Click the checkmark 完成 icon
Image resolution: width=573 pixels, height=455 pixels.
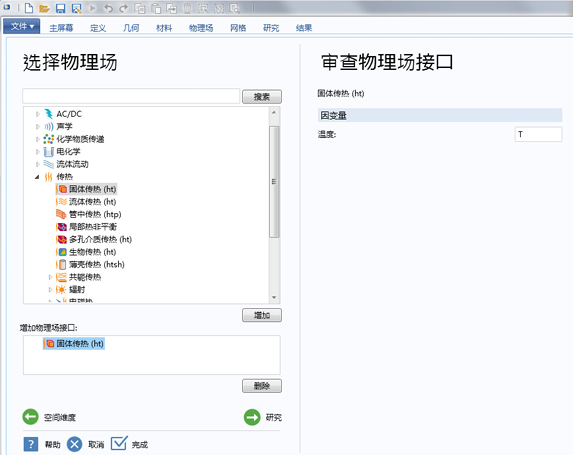pyautogui.click(x=119, y=443)
